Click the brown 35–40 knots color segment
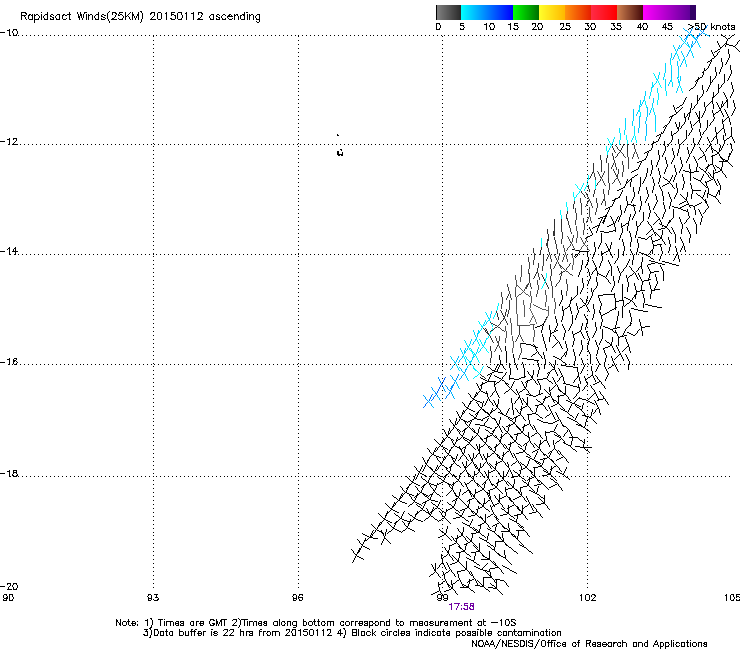Image resolution: width=740 pixels, height=650 pixels. pos(630,12)
